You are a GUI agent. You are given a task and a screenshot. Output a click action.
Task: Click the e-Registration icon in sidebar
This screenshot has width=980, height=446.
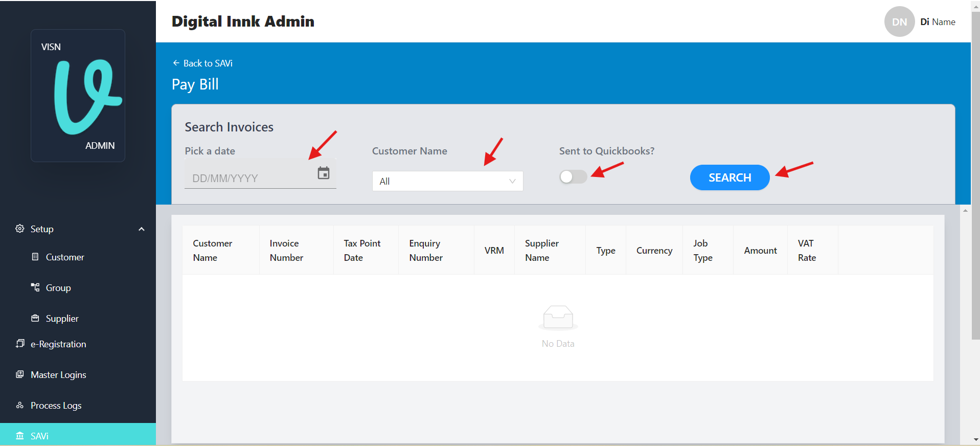point(20,344)
